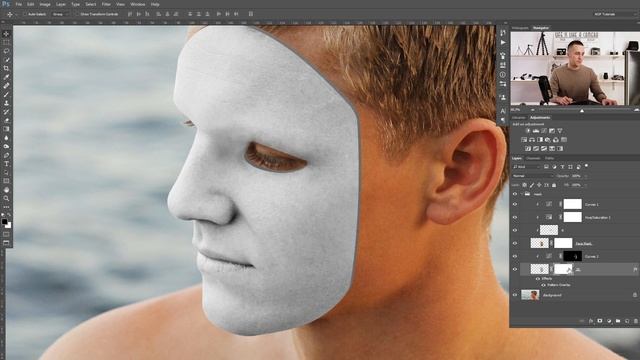640x360 pixels.
Task: Open the File menu
Action: [x=18, y=4]
